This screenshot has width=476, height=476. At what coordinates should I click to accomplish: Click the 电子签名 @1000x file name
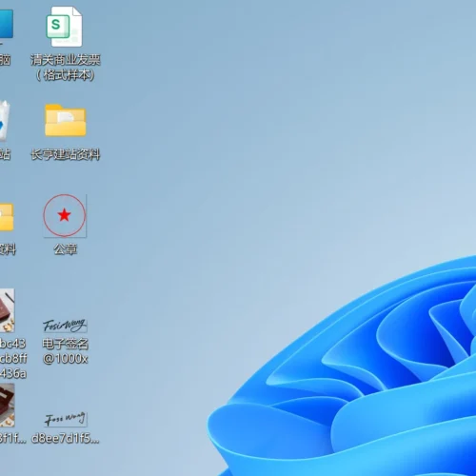coord(66,351)
